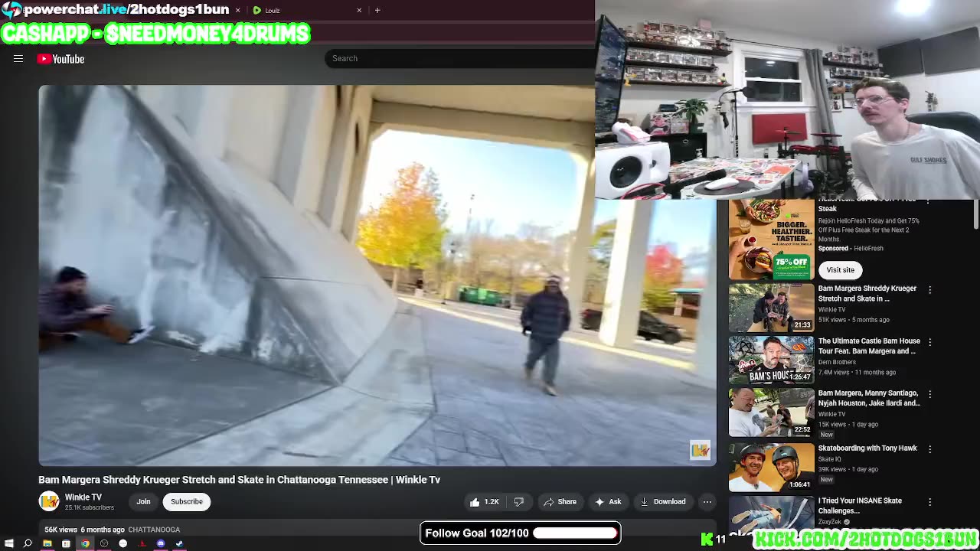Image resolution: width=980 pixels, height=551 pixels.
Task: Open Ultimate Castle Bam House Tour thumbnail
Action: (771, 360)
